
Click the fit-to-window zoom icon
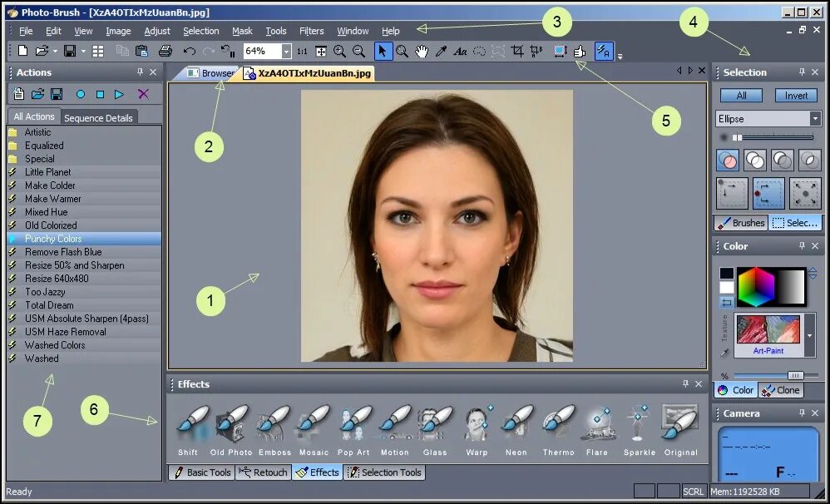(x=321, y=52)
